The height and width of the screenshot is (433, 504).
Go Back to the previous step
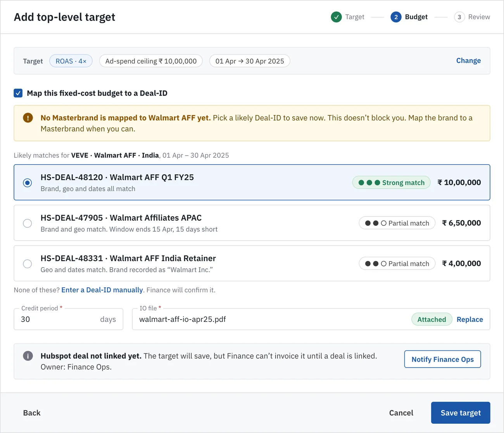coord(32,413)
